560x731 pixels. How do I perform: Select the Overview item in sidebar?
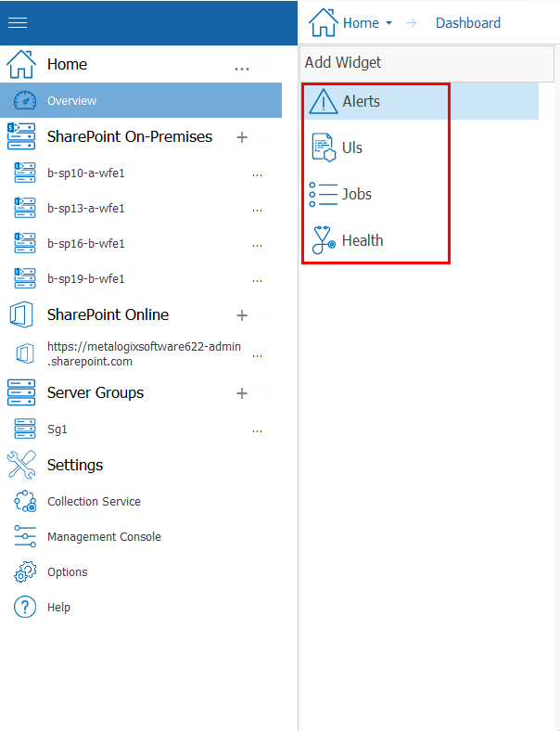(x=72, y=101)
